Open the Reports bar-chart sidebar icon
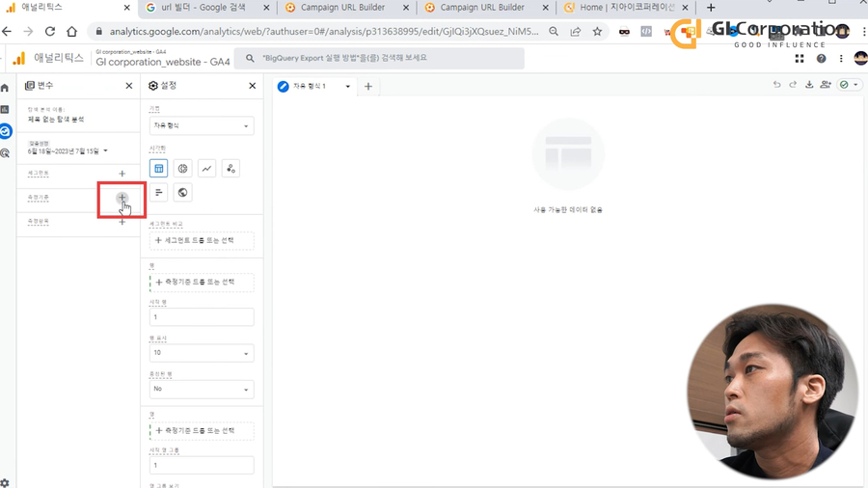The width and height of the screenshot is (868, 488). click(x=5, y=110)
